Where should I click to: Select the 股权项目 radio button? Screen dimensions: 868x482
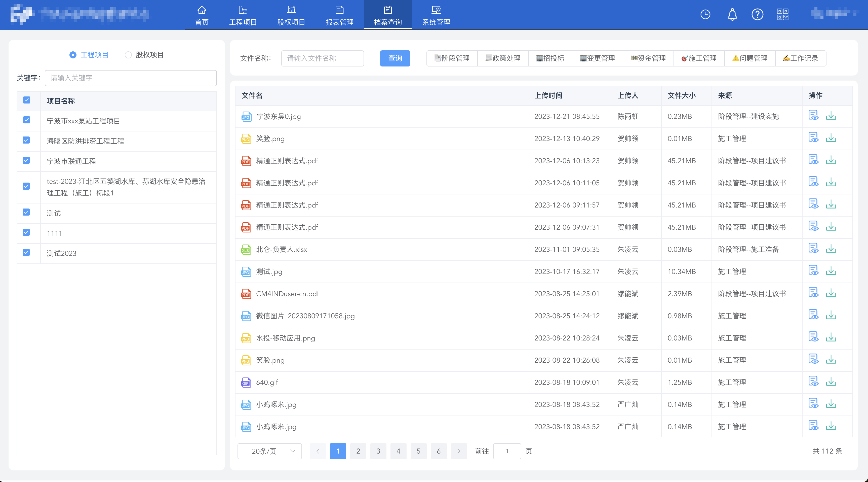pyautogui.click(x=128, y=55)
